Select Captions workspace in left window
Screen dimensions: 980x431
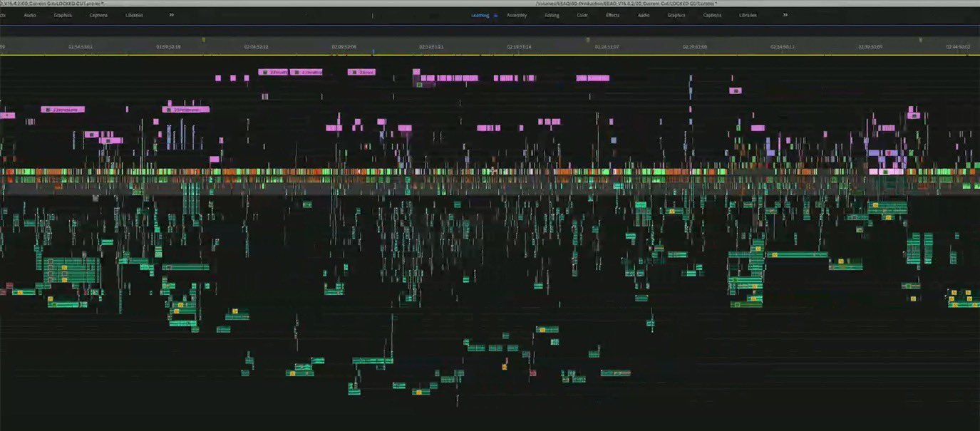point(98,15)
